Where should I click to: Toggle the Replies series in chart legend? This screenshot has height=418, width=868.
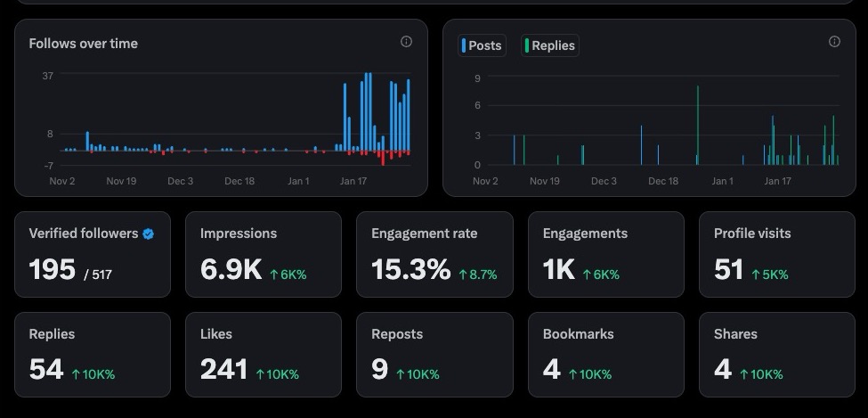tap(550, 45)
